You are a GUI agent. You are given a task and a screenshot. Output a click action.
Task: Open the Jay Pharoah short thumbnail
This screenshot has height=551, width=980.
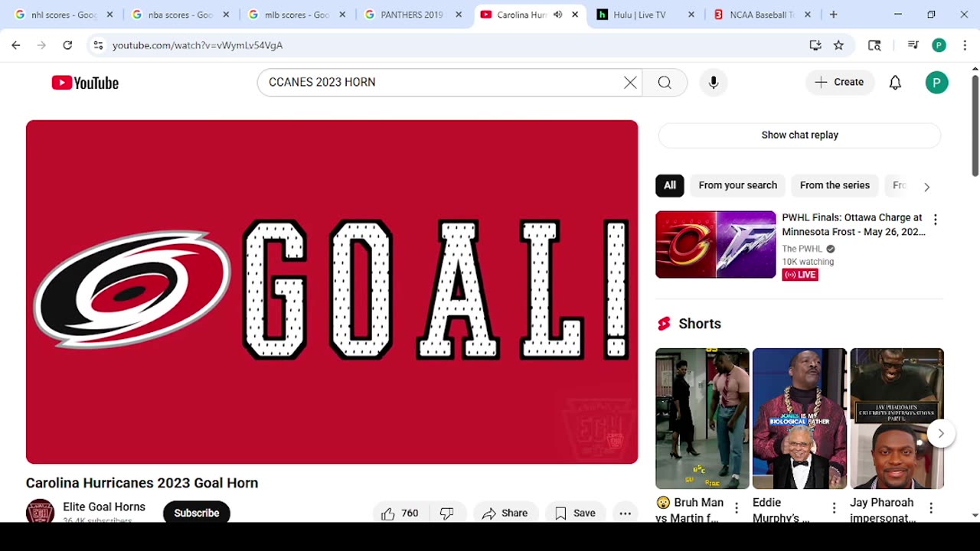pyautogui.click(x=897, y=419)
